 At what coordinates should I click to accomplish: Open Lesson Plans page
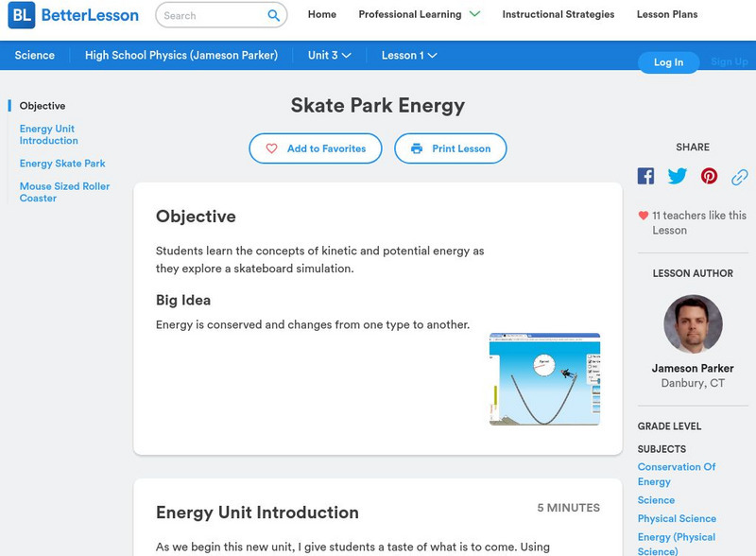pos(667,14)
